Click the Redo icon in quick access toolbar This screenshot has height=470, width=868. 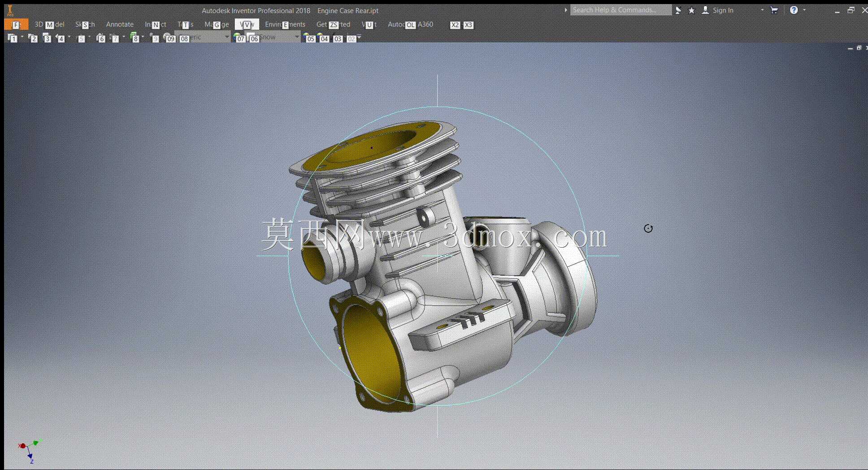click(81, 38)
